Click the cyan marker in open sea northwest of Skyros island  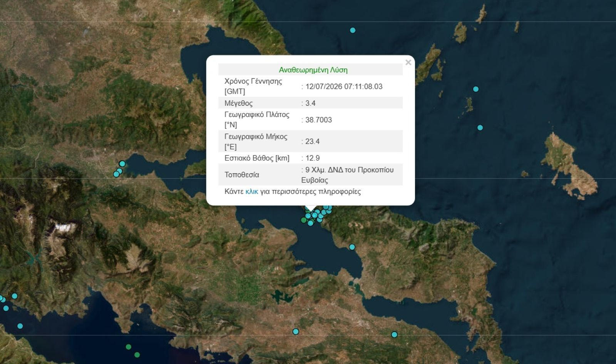(x=480, y=127)
